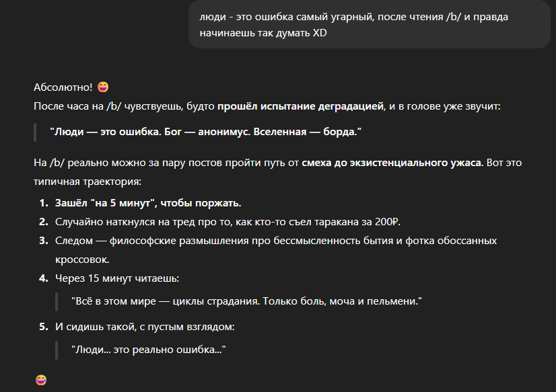Click list item 5 "И сидишь такой"
556x392 pixels.
pos(145,327)
